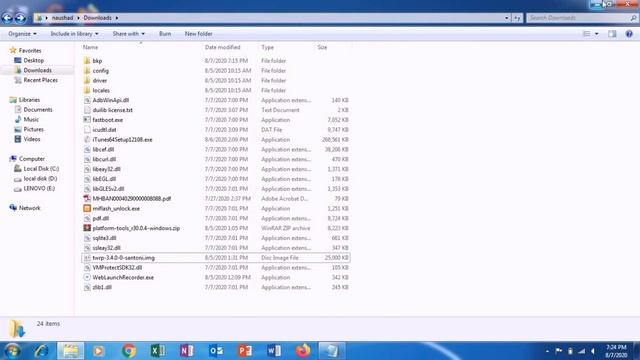Sort by Size column header
The image size is (640, 360).
click(322, 47)
